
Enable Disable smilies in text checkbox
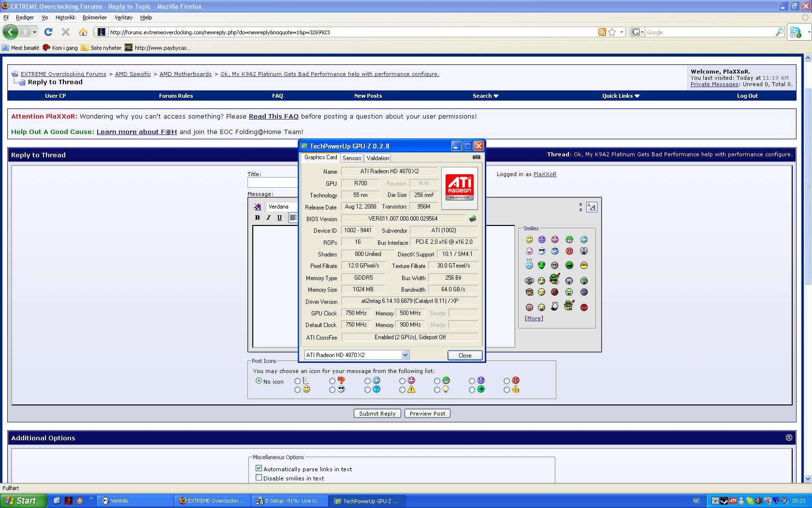259,478
